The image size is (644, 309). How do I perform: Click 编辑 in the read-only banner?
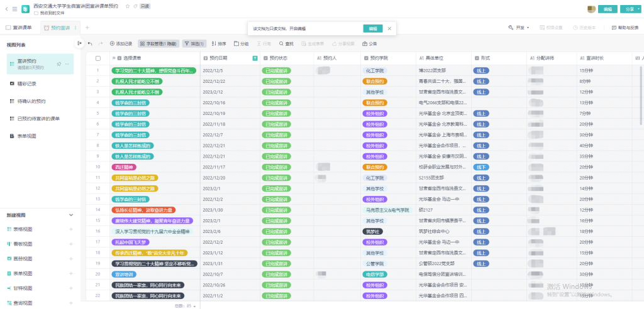coord(373,29)
